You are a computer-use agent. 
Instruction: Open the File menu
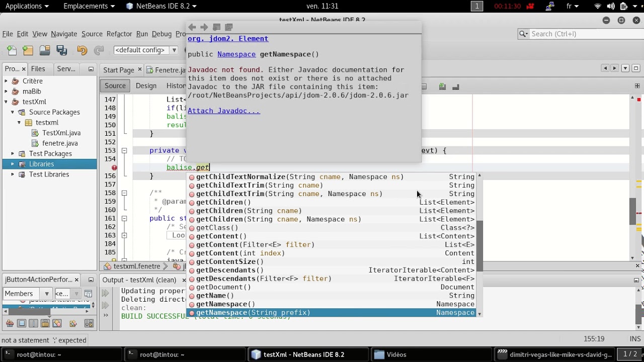pyautogui.click(x=8, y=34)
